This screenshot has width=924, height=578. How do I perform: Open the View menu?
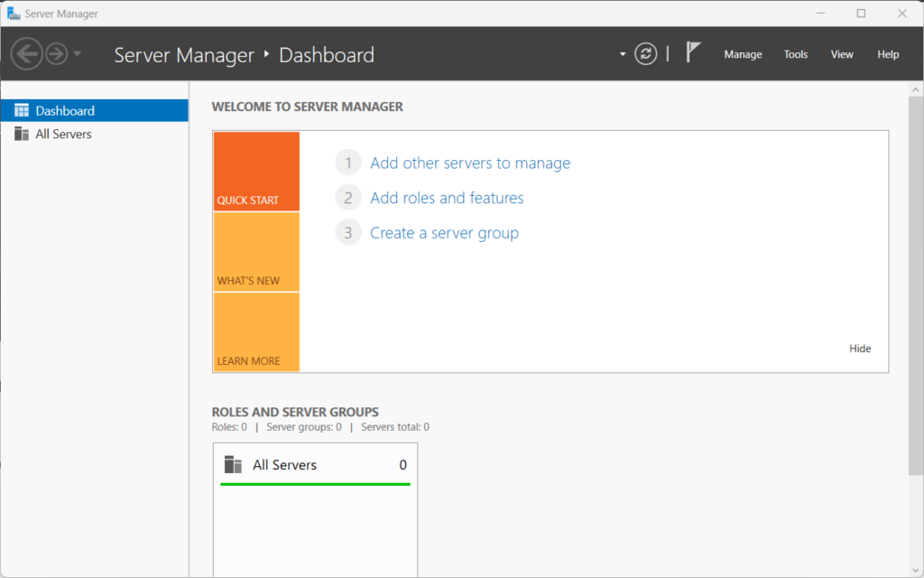click(842, 54)
